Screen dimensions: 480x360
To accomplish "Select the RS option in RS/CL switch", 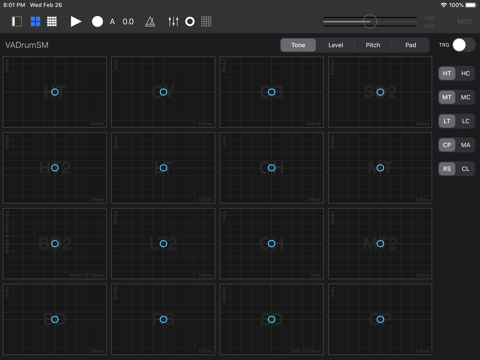I will click(447, 169).
